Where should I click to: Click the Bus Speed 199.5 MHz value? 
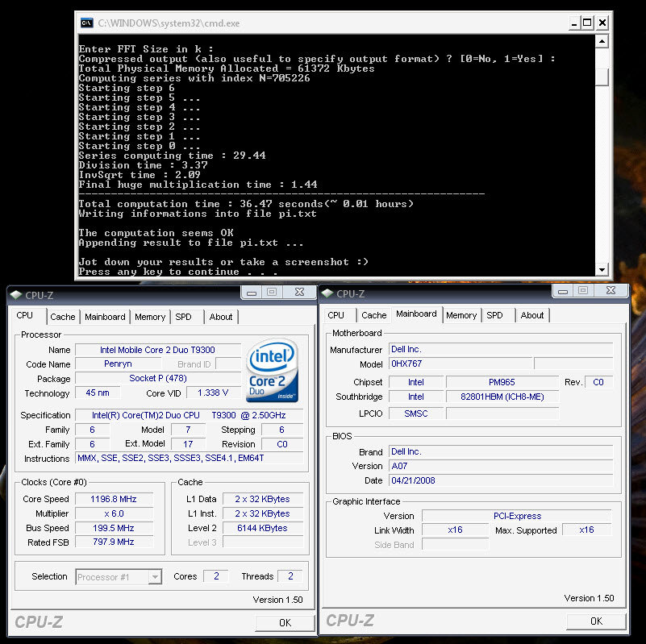tap(114, 528)
